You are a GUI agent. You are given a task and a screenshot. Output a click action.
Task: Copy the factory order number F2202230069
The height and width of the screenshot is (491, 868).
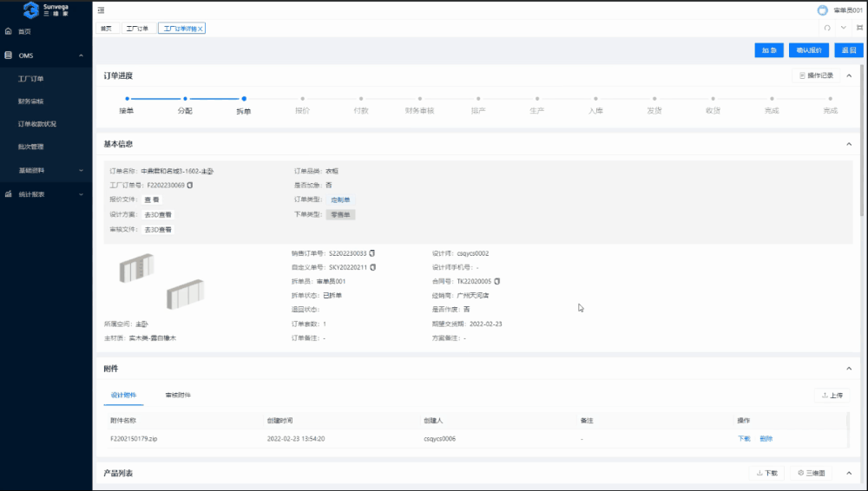coord(190,185)
